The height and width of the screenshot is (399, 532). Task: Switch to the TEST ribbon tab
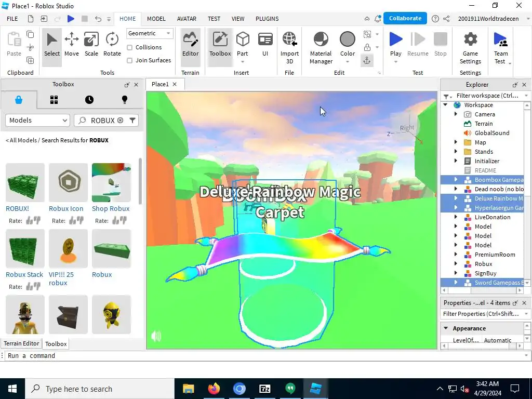pyautogui.click(x=214, y=19)
